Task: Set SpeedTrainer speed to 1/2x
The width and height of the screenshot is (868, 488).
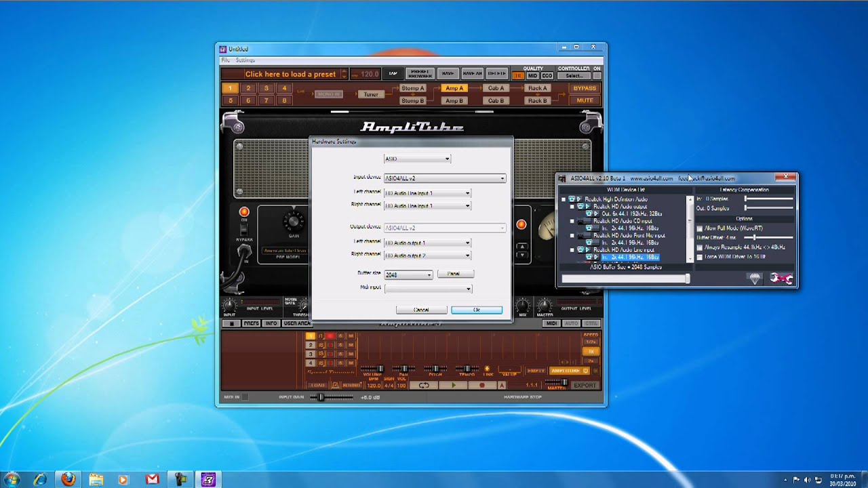Action: tap(591, 342)
